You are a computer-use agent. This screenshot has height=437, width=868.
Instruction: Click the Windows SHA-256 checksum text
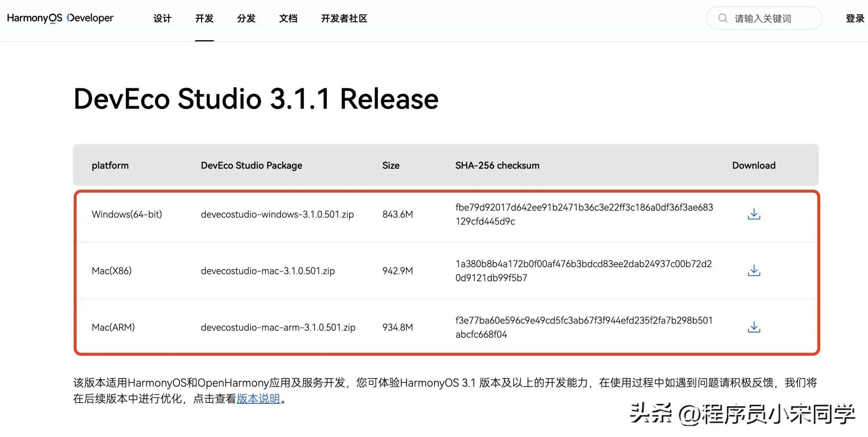[584, 214]
